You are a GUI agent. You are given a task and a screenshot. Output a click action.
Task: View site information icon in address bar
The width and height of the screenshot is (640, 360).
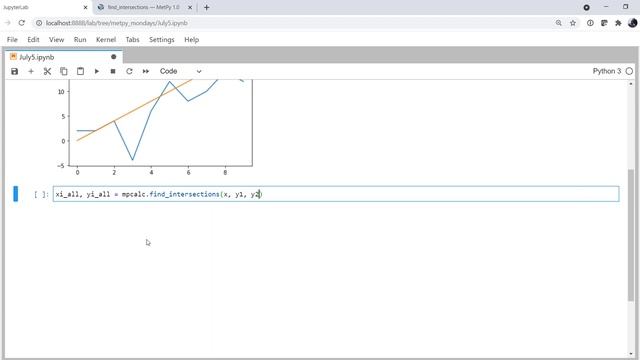(39, 23)
